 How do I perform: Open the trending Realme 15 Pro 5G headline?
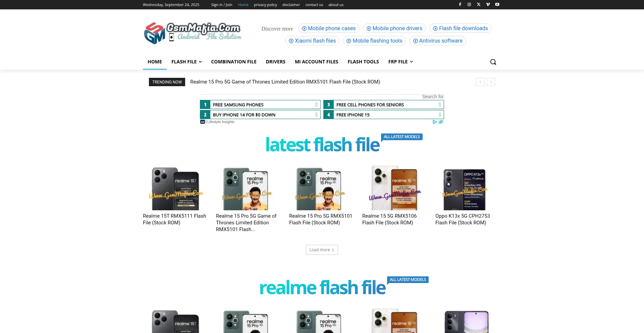285,82
